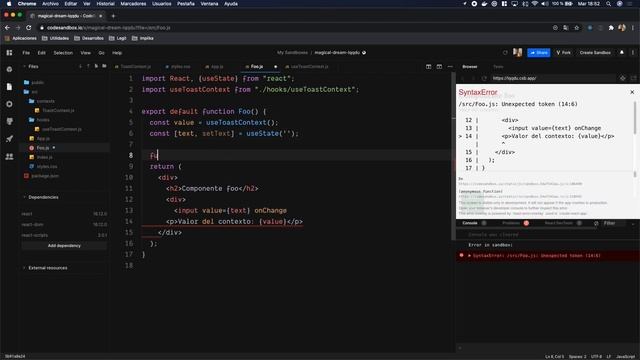
Task: Open the My Sandboxes breadcrumb link
Action: point(292,53)
